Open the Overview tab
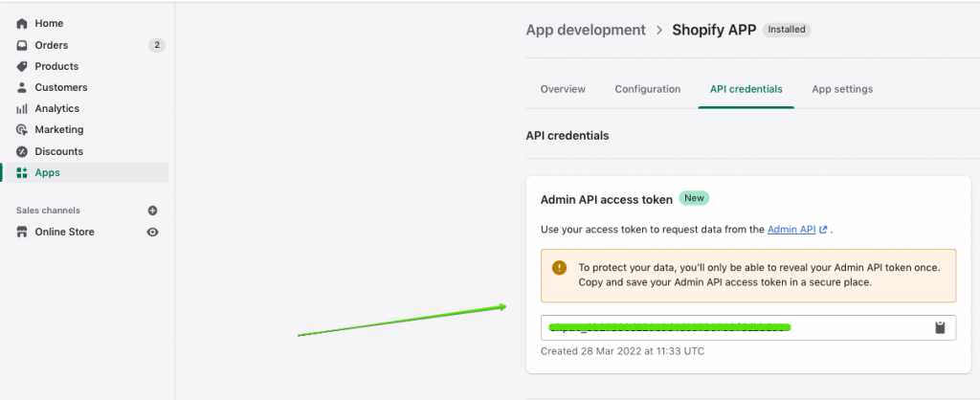The height and width of the screenshot is (400, 980). (x=563, y=89)
